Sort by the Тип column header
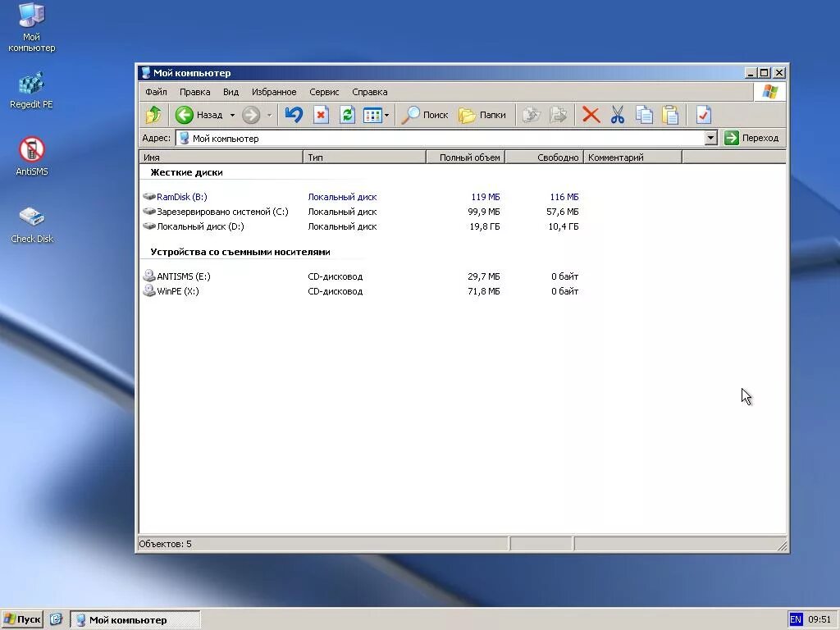The width and height of the screenshot is (840, 630). pos(364,157)
